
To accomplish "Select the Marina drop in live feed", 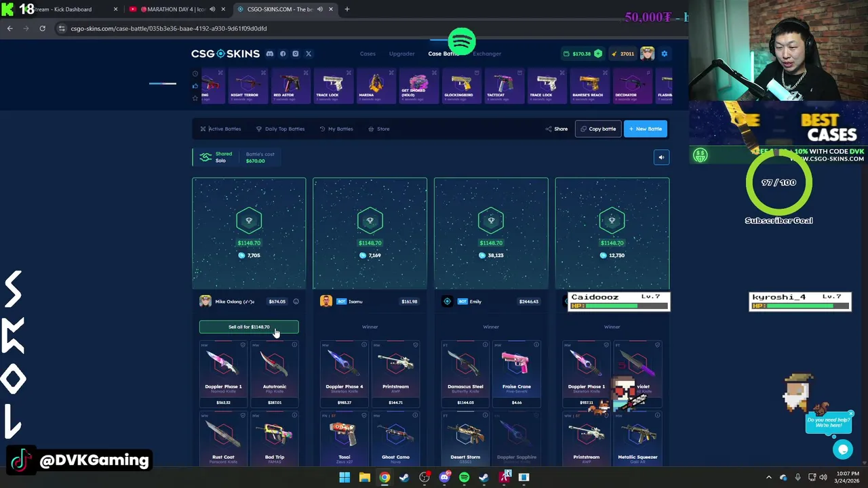I will (375, 87).
